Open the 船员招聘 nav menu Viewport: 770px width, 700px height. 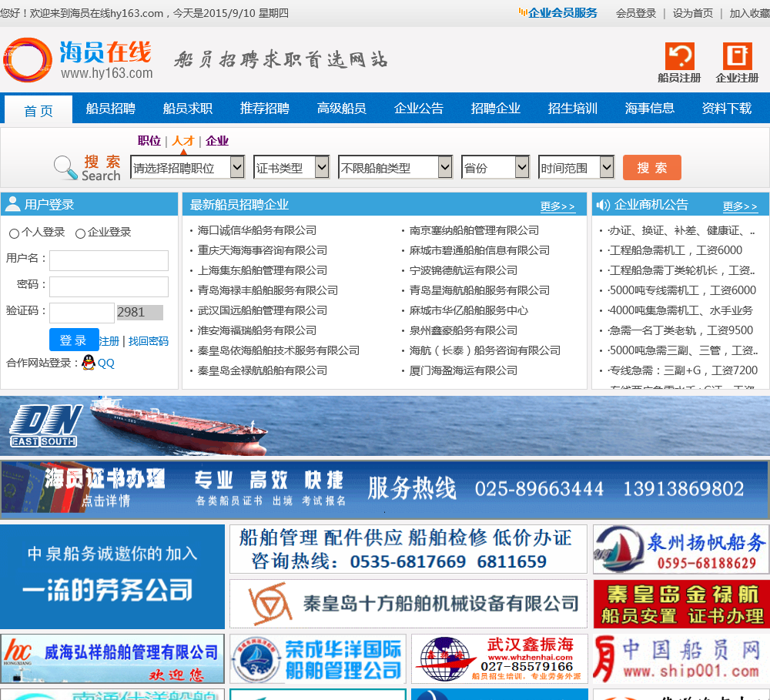[x=110, y=108]
